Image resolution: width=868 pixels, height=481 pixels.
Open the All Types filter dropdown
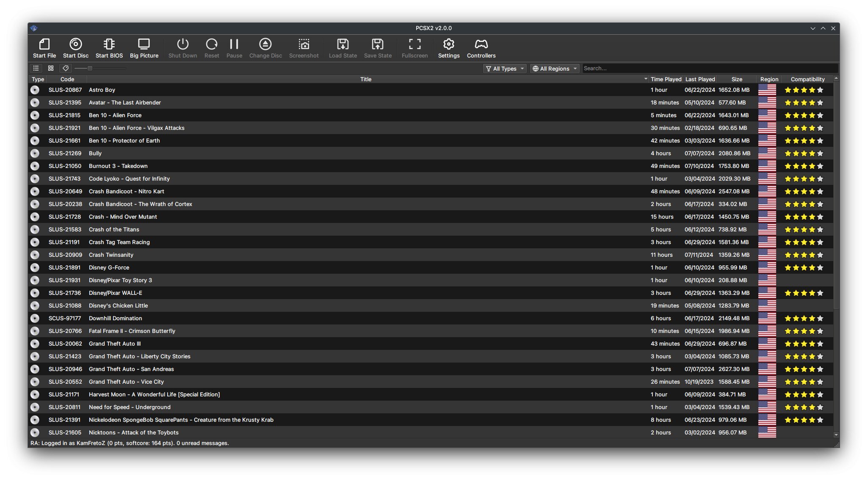point(505,69)
